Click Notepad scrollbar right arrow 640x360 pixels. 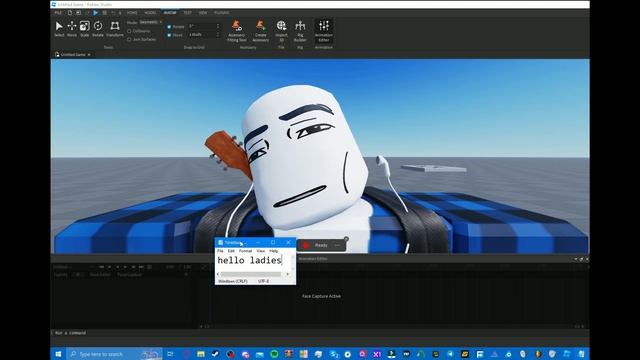pyautogui.click(x=288, y=274)
